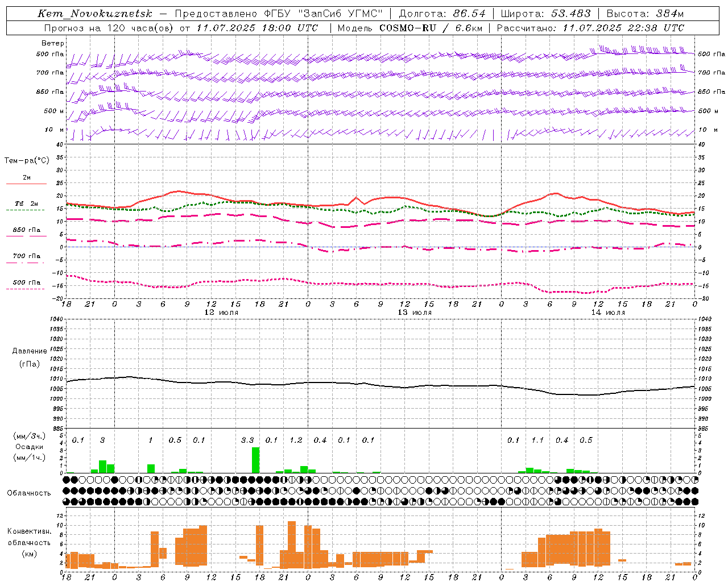Click the 12 июля date label

221,312
